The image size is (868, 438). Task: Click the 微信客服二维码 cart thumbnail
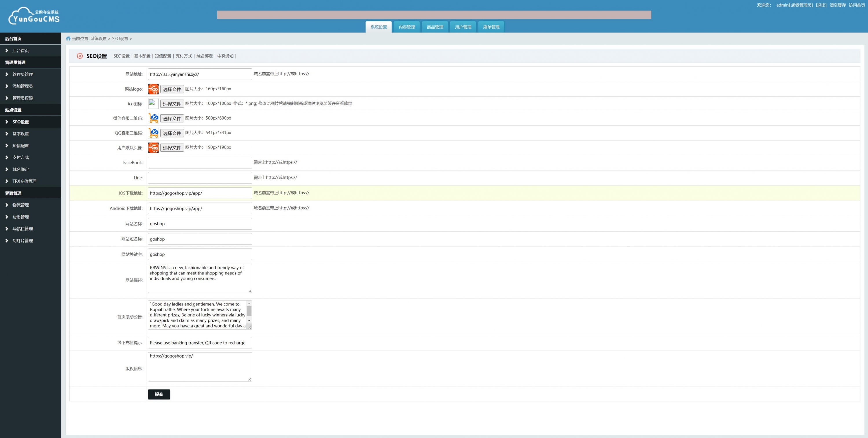[153, 118]
